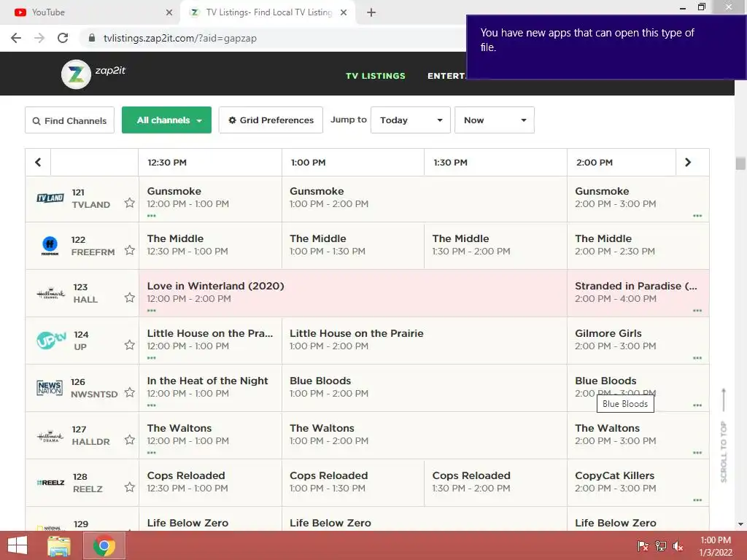Viewport: 747px width, 560px height.
Task: Expand dots under The Waltons 12:00 PM
Action: point(152,452)
